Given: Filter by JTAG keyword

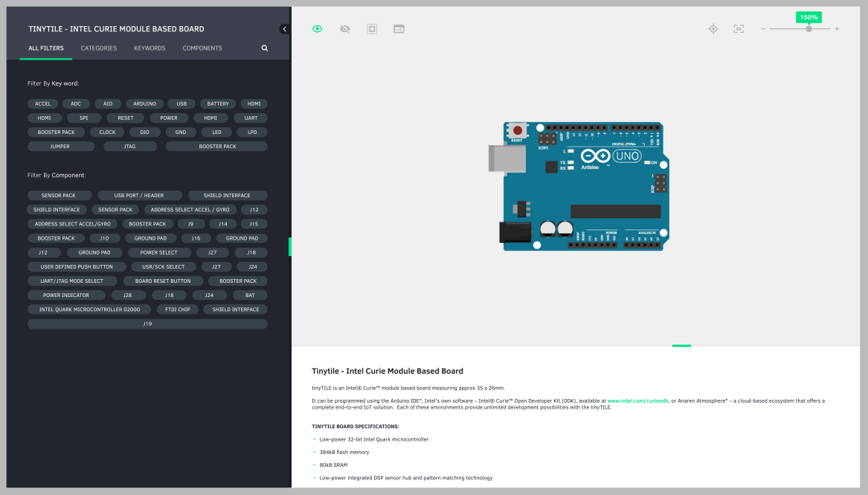Looking at the screenshot, I should [x=129, y=147].
